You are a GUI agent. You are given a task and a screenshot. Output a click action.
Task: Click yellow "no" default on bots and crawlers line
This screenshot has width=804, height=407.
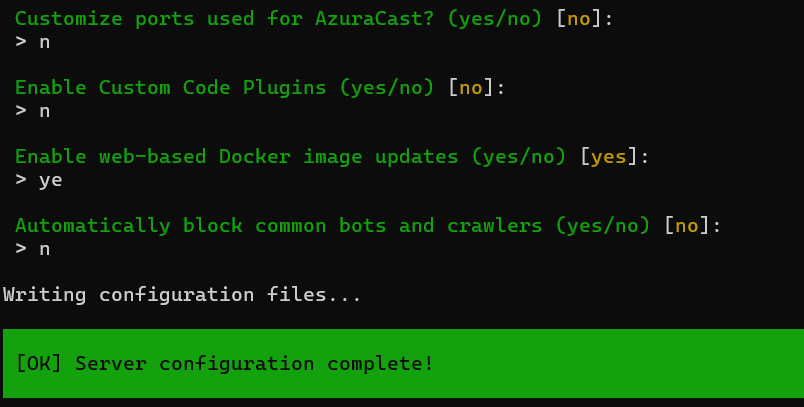tap(687, 226)
